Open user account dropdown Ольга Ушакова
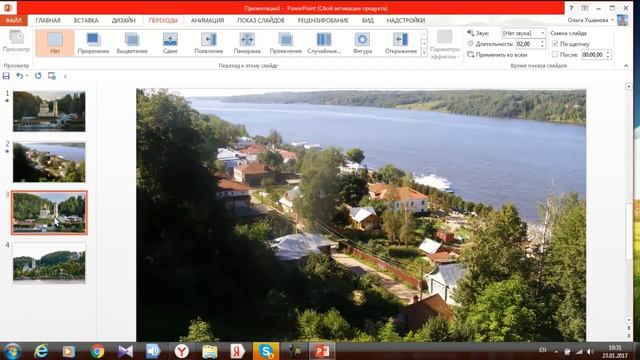Image resolution: width=640 pixels, height=360 pixels. (x=590, y=20)
